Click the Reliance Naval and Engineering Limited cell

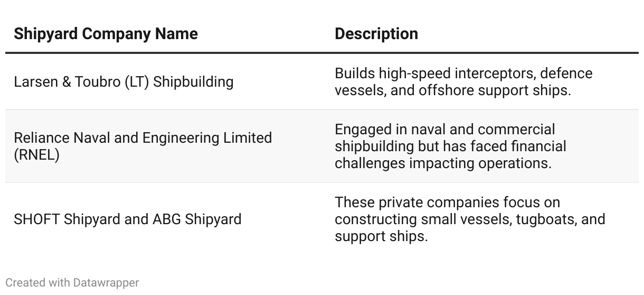143,146
